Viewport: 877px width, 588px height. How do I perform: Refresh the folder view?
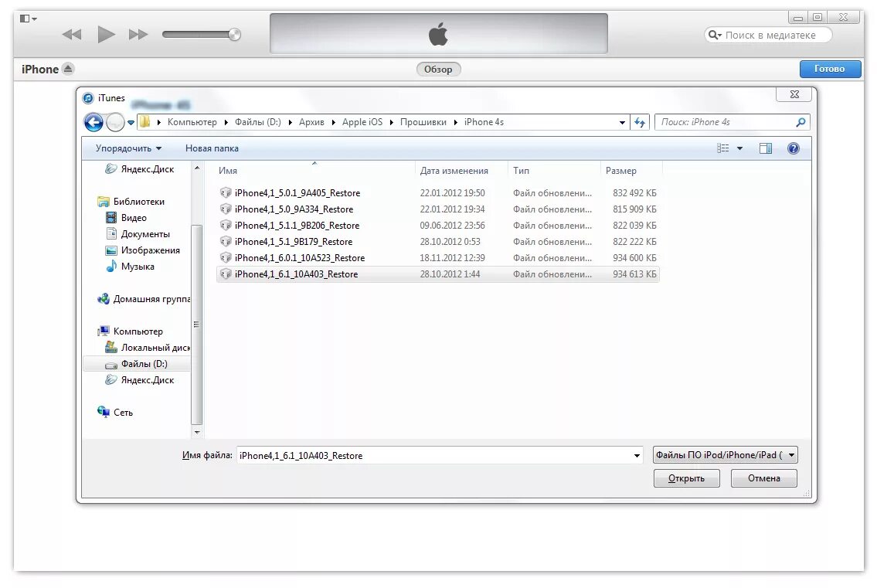(x=639, y=122)
